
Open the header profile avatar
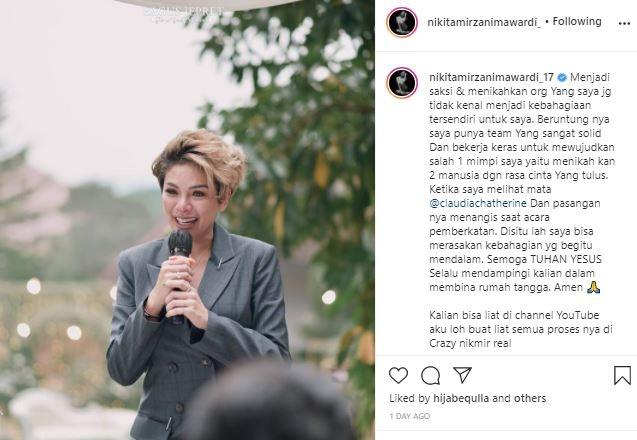pos(402,22)
